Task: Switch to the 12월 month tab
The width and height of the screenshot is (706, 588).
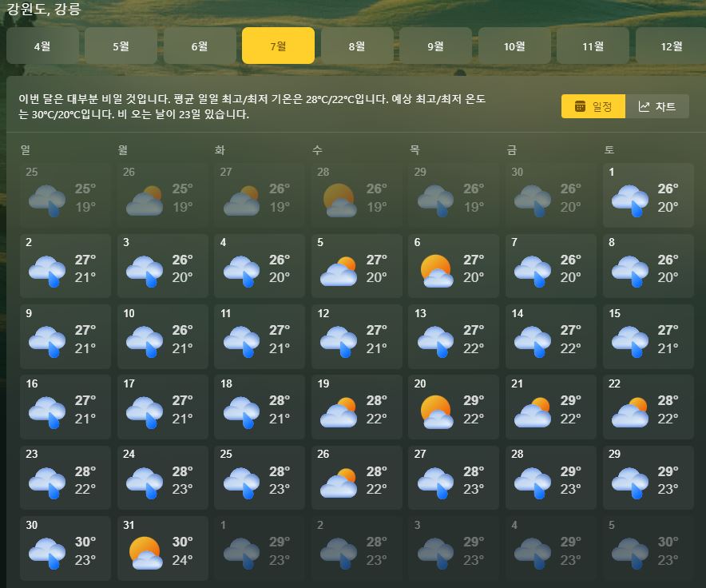Action: tap(670, 46)
